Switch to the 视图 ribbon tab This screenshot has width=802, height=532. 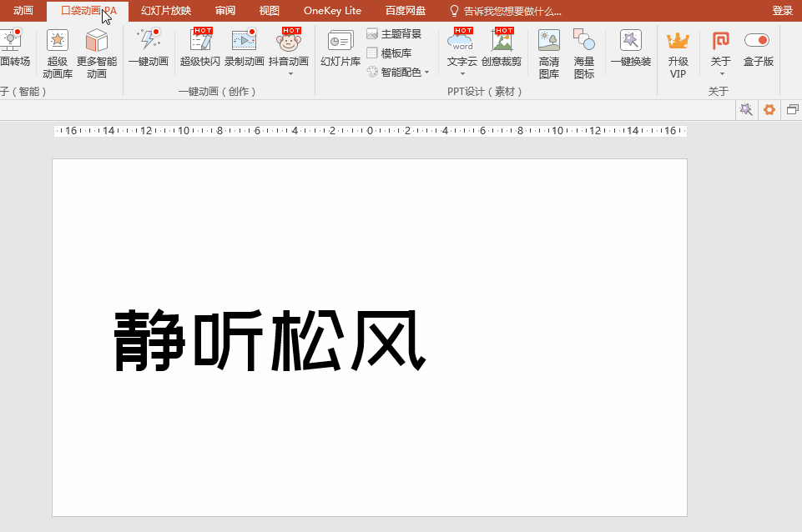point(269,11)
